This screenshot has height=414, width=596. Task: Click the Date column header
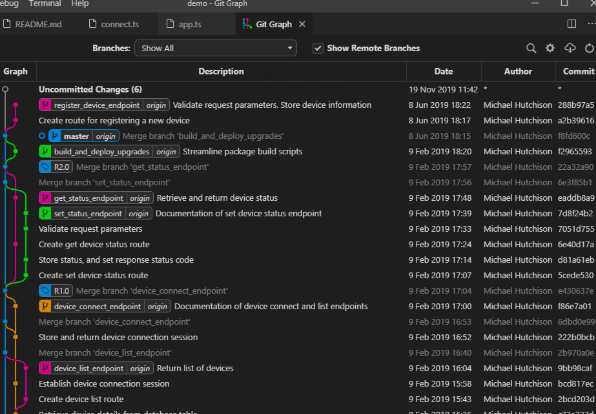[x=444, y=71]
